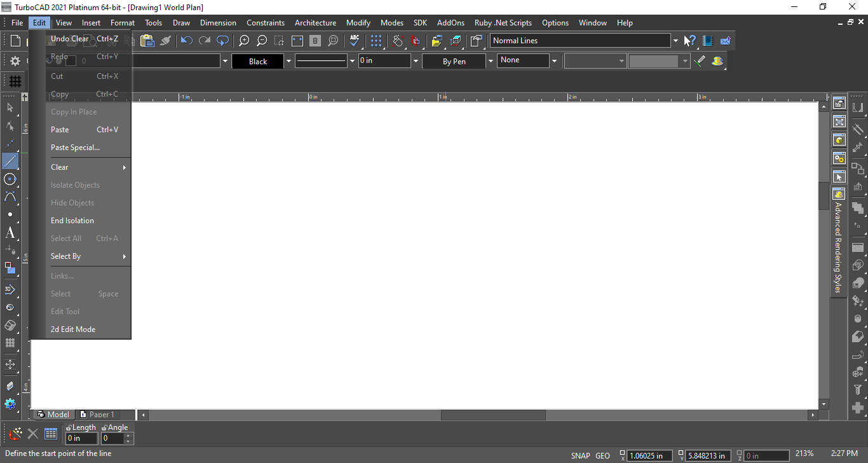The image size is (868, 463).
Task: Open the Dimension menu
Action: [218, 23]
